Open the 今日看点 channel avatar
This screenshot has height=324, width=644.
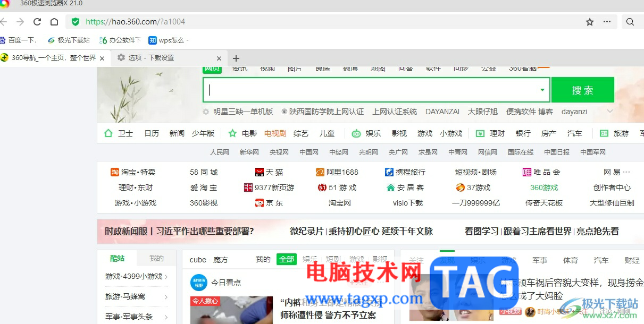[x=199, y=283]
